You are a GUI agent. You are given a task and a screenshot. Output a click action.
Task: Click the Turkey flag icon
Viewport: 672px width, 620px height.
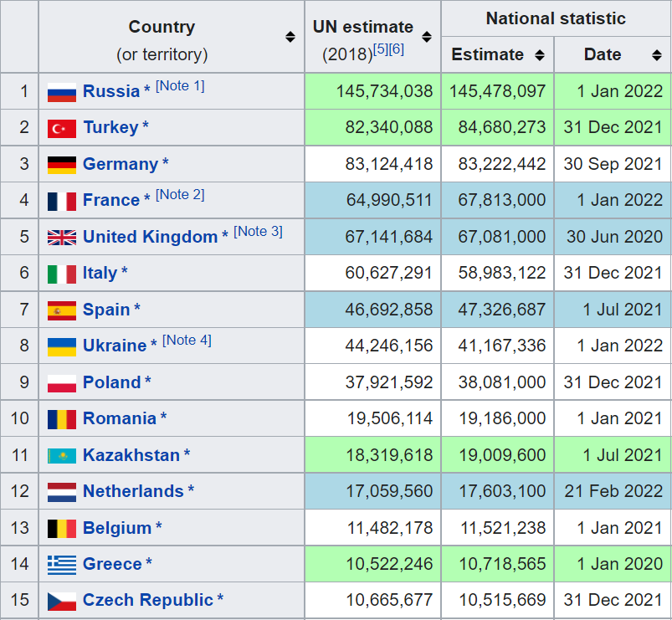point(62,128)
